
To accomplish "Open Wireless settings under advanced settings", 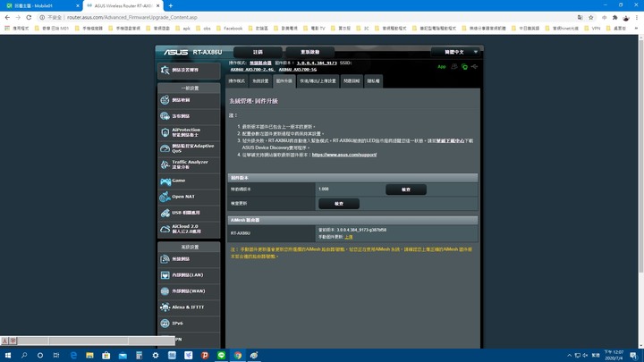I will (x=189, y=259).
